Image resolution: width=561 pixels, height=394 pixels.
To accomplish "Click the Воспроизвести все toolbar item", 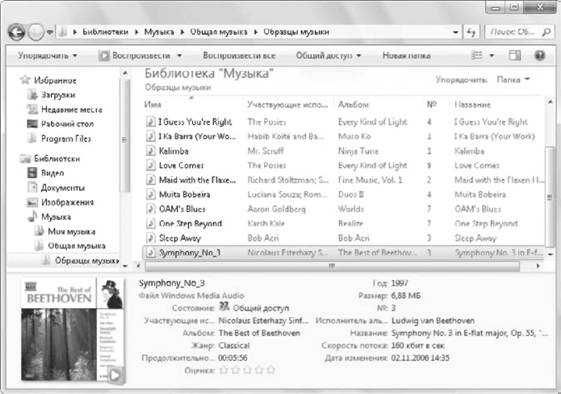I will click(239, 56).
